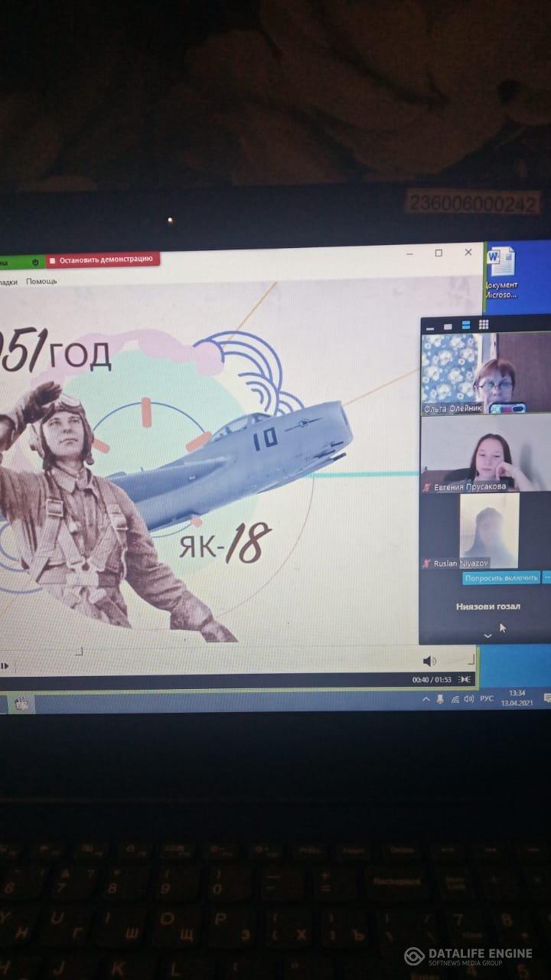Toggle the РУС keyboard language indicator
551x980 pixels.
(486, 699)
